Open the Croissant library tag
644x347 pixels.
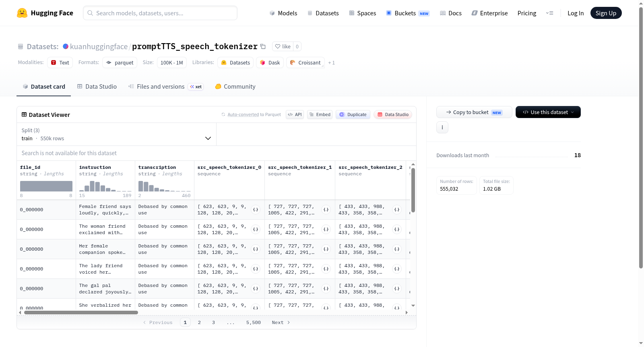pyautogui.click(x=305, y=62)
